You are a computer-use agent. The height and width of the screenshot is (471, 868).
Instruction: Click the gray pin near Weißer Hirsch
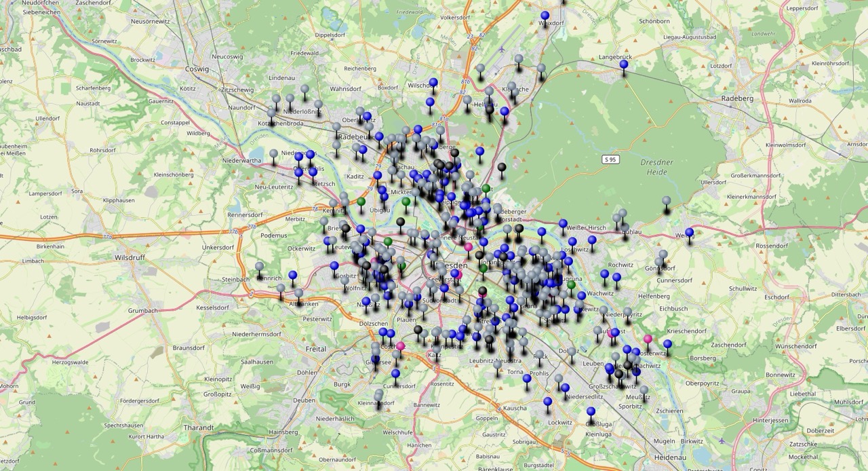617,219
